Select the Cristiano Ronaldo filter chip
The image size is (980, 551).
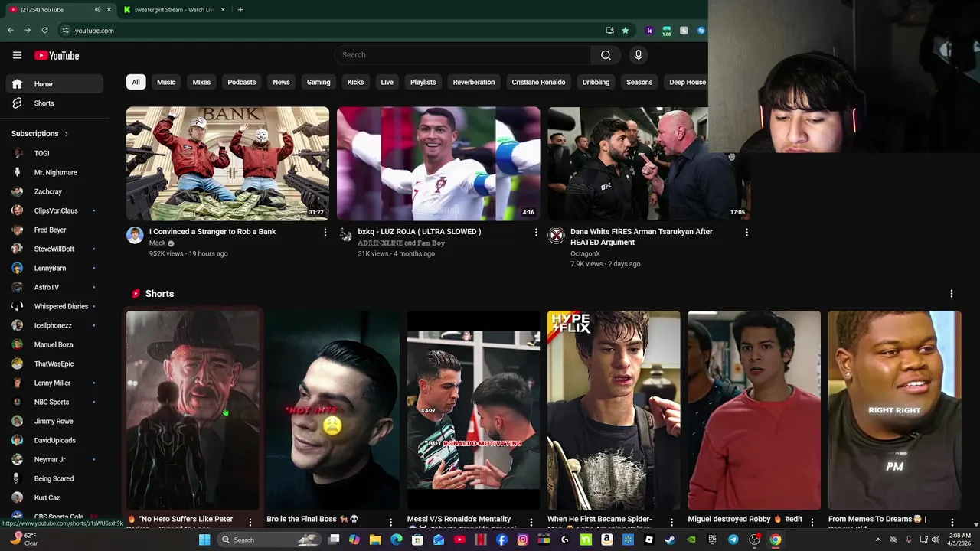pos(538,82)
